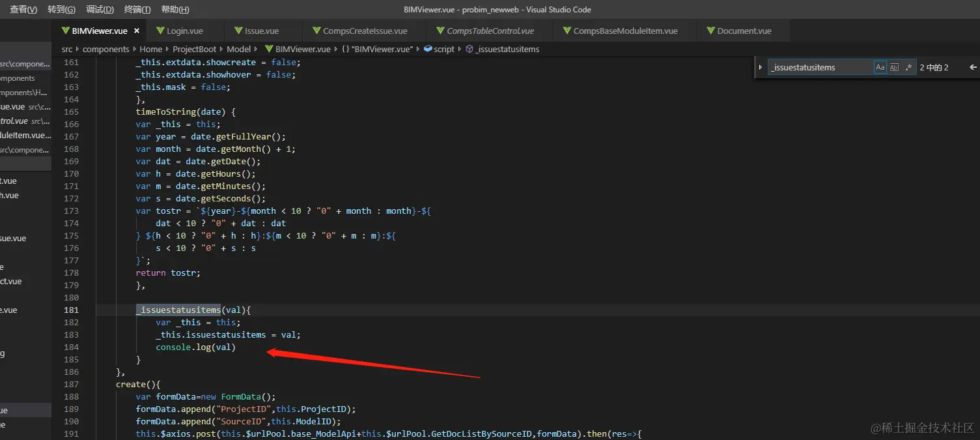Expand the replace row in the find widget
980x440 pixels.
click(761, 67)
